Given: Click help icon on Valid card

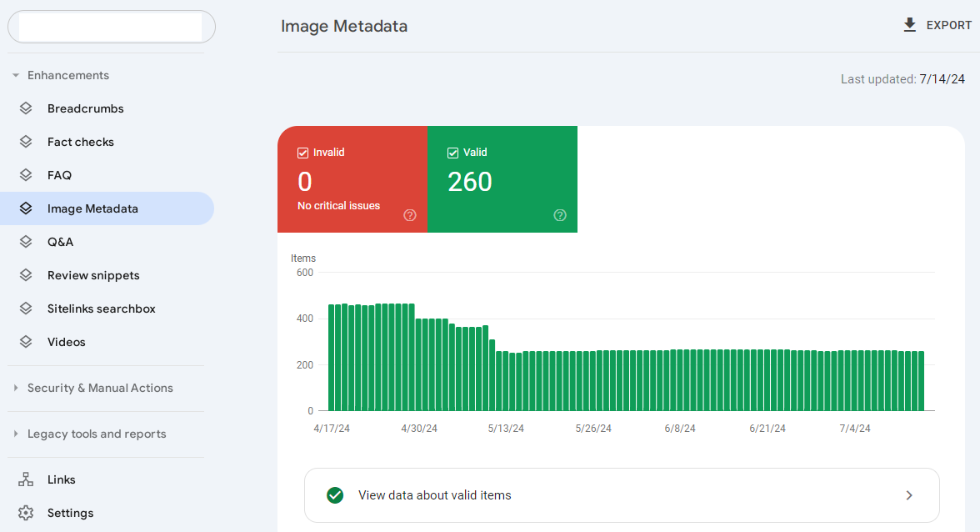Looking at the screenshot, I should (560, 215).
